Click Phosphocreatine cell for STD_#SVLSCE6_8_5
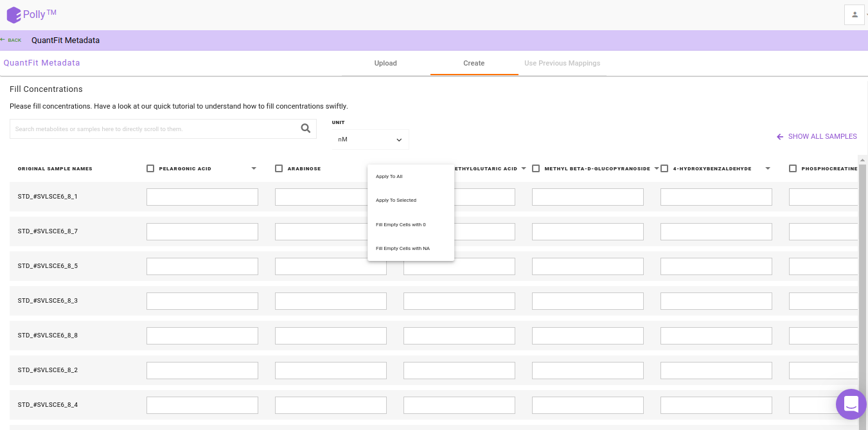 tap(823, 266)
